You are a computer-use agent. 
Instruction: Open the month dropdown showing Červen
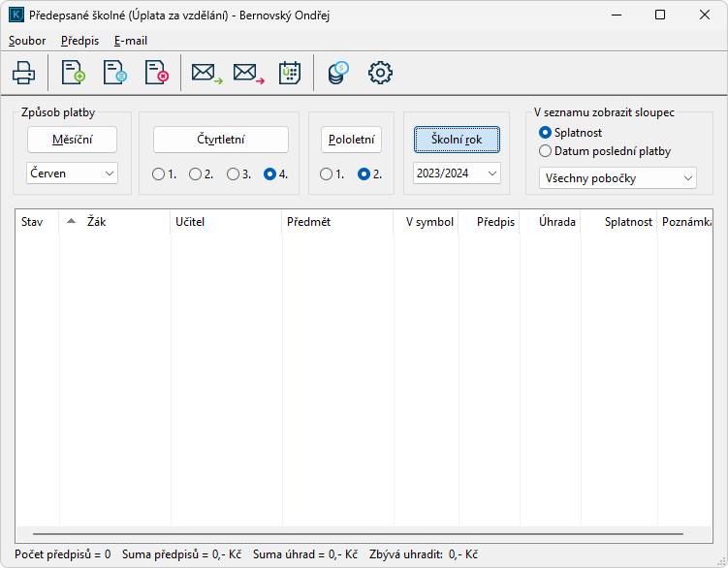pyautogui.click(x=72, y=173)
